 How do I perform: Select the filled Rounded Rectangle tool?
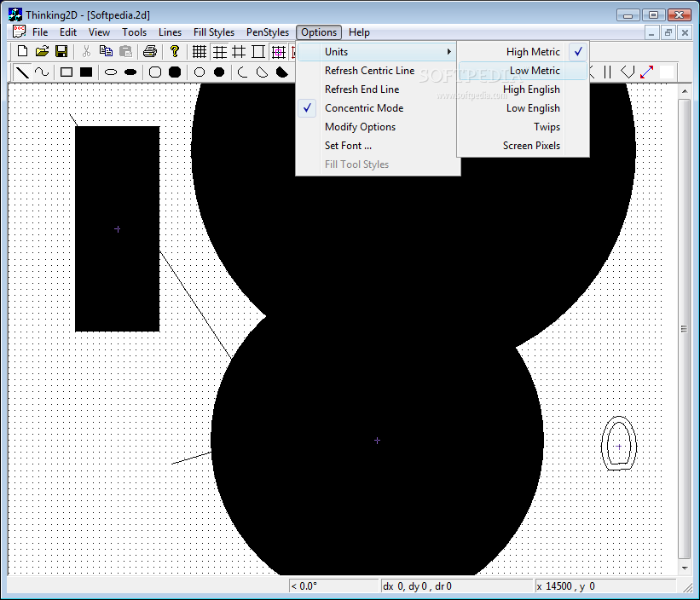[x=175, y=72]
